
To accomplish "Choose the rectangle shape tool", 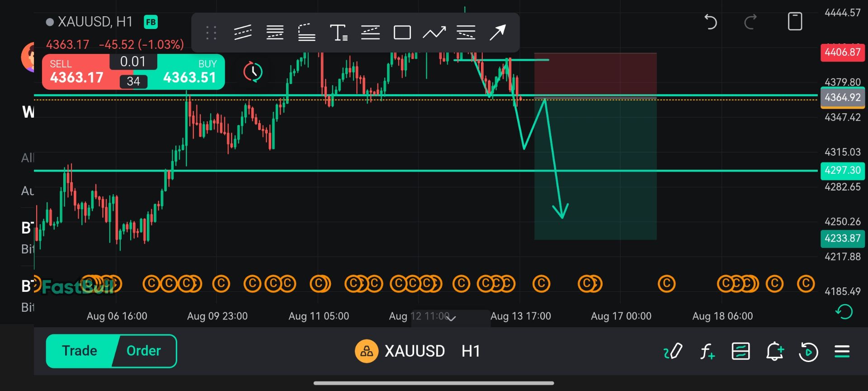I will pyautogui.click(x=402, y=33).
